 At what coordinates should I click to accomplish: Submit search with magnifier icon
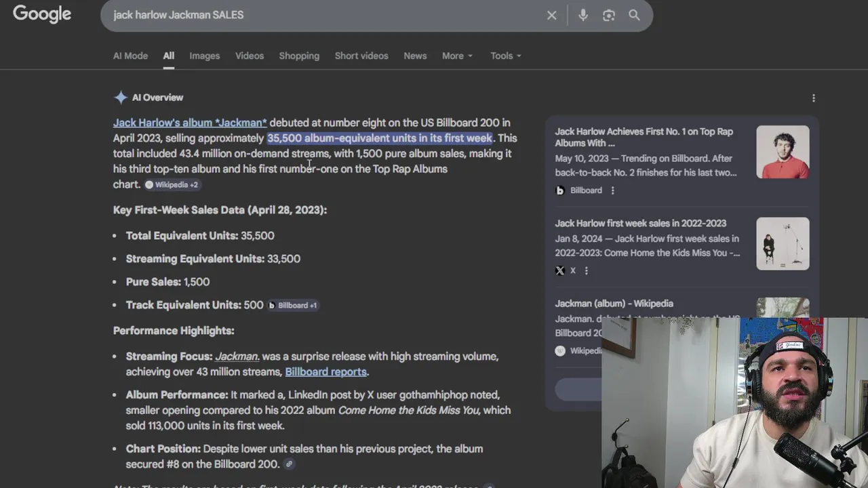(x=634, y=15)
